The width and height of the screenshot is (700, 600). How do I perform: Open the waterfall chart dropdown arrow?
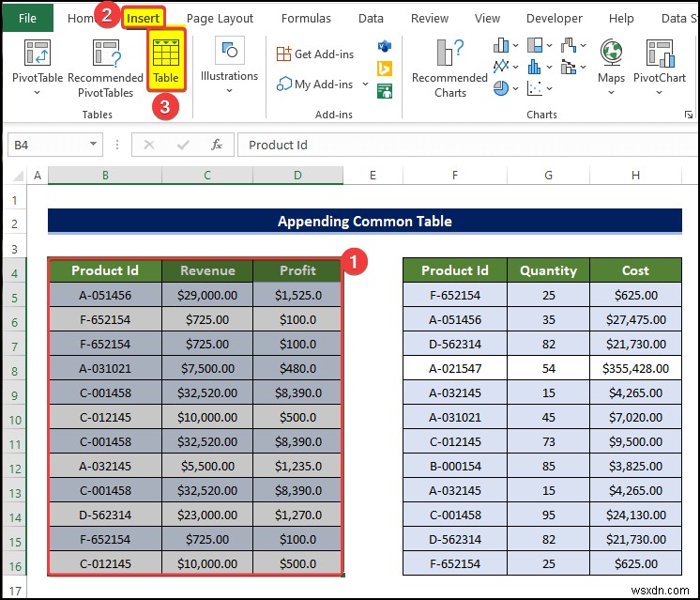[583, 46]
